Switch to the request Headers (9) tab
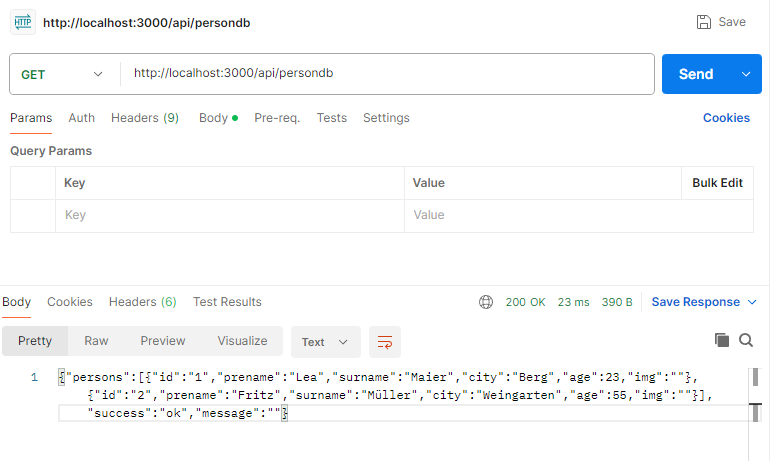This screenshot has height=461, width=779. point(145,118)
